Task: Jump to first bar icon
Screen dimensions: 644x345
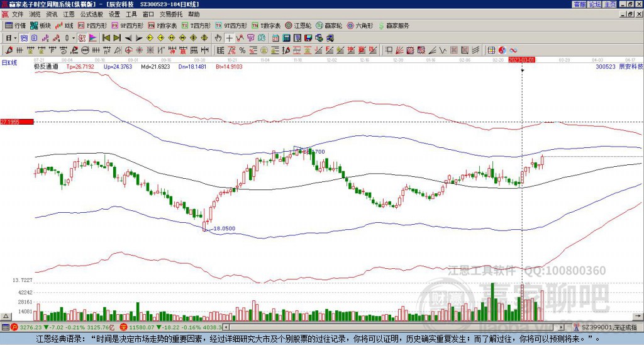Action: 106,38
